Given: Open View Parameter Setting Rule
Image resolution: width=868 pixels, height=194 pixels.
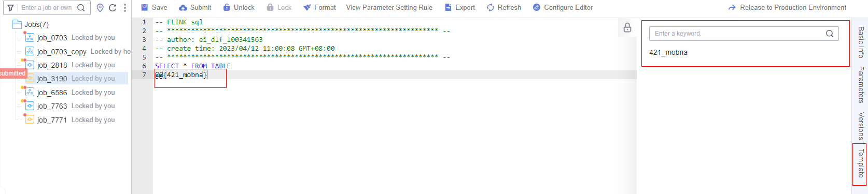Looking at the screenshot, I should [x=389, y=7].
